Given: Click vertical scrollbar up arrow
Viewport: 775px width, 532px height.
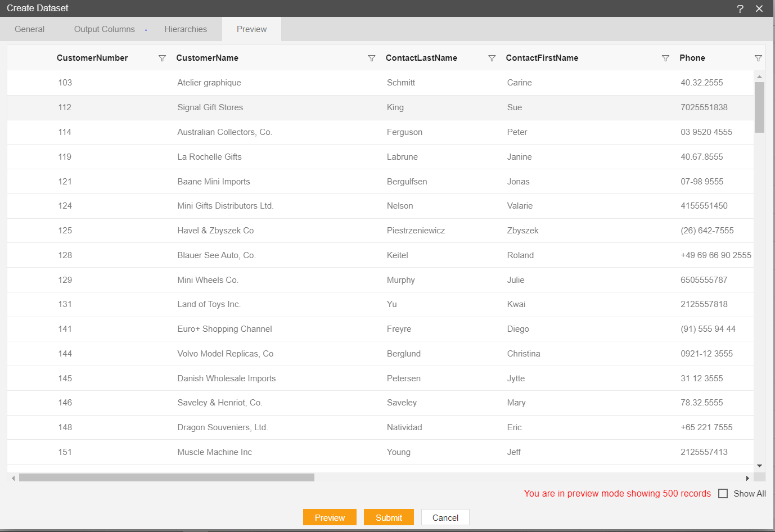Looking at the screenshot, I should coord(759,76).
